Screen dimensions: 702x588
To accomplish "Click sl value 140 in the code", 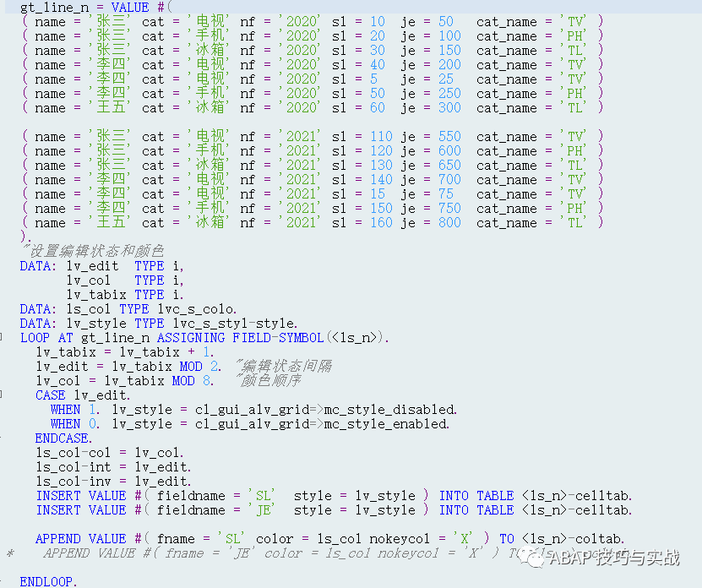I will tap(382, 180).
